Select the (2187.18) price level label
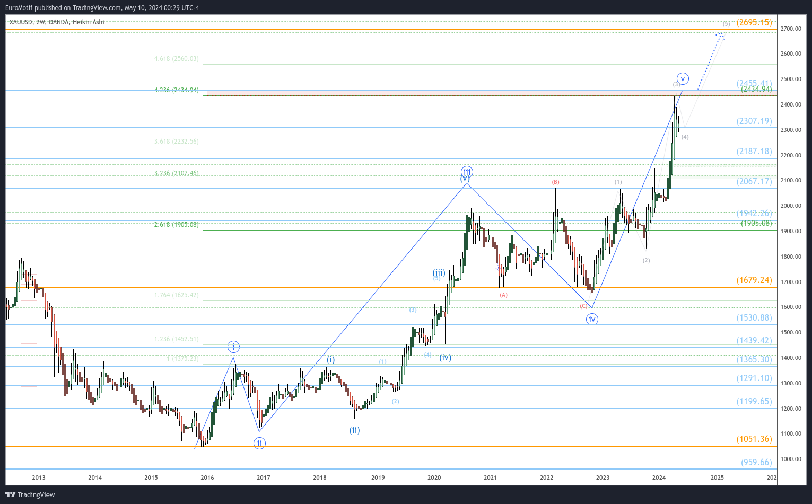The image size is (812, 504). 754,151
